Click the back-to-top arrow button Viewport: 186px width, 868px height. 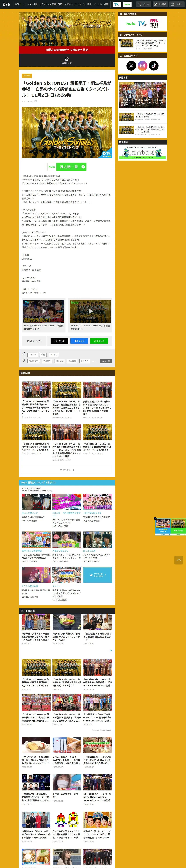tap(179, 560)
